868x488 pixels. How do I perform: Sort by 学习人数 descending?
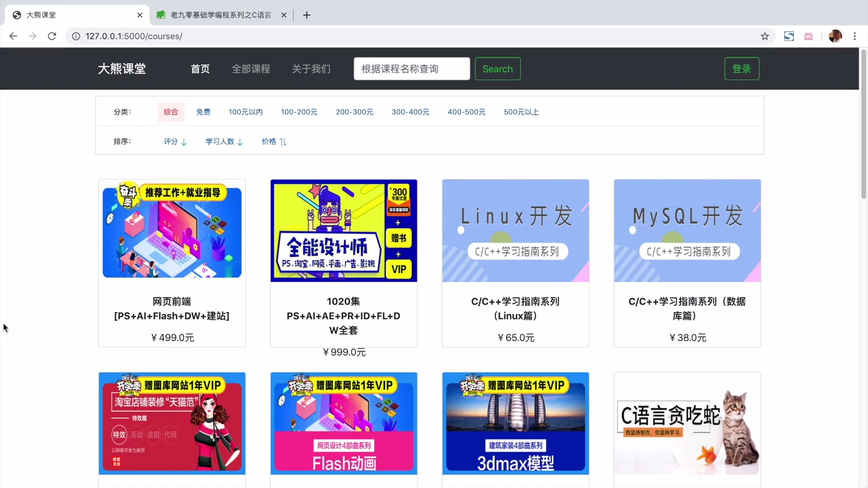[224, 141]
